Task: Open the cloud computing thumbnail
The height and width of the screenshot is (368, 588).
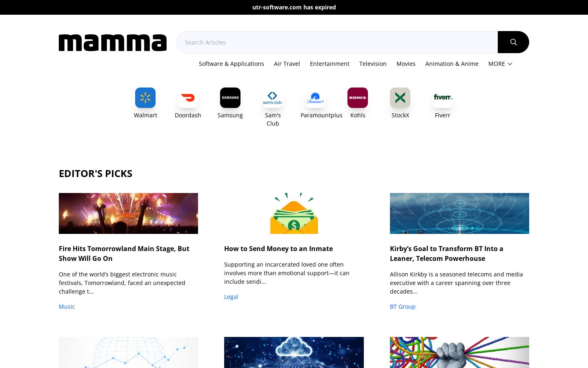Action: (294, 352)
